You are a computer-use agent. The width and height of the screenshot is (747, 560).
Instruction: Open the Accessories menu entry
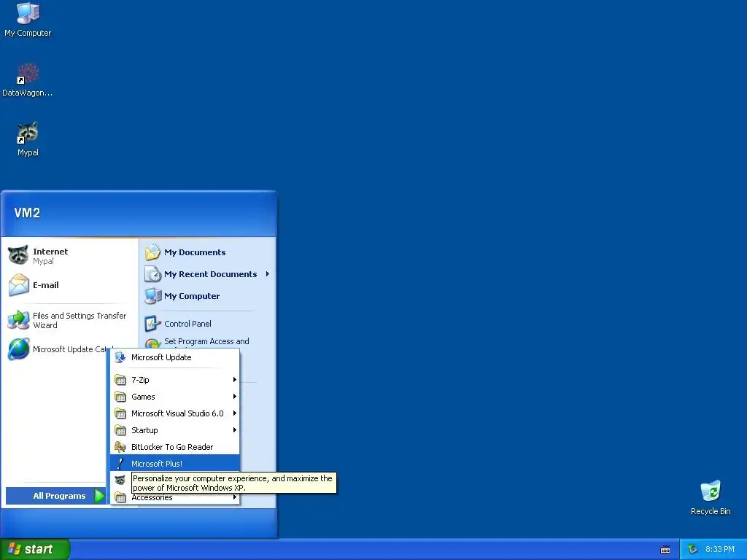tap(175, 497)
